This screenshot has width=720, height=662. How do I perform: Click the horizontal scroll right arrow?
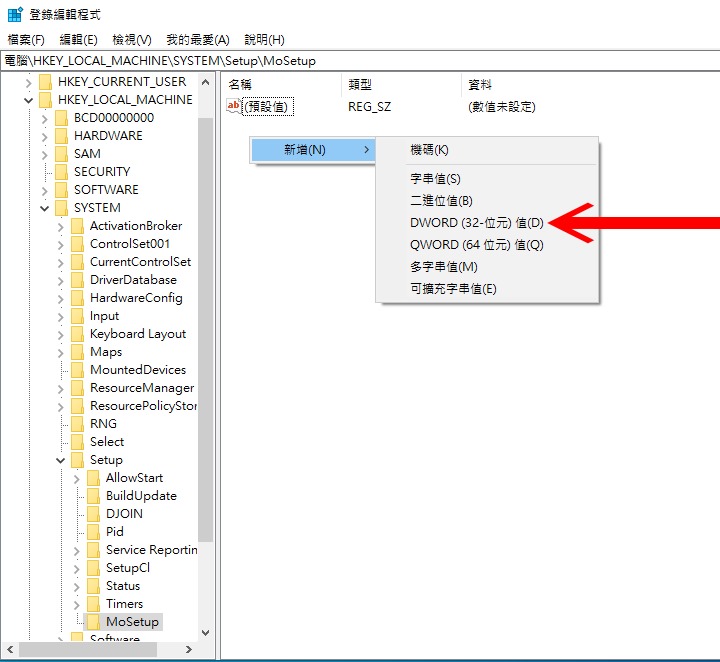pyautogui.click(x=189, y=649)
